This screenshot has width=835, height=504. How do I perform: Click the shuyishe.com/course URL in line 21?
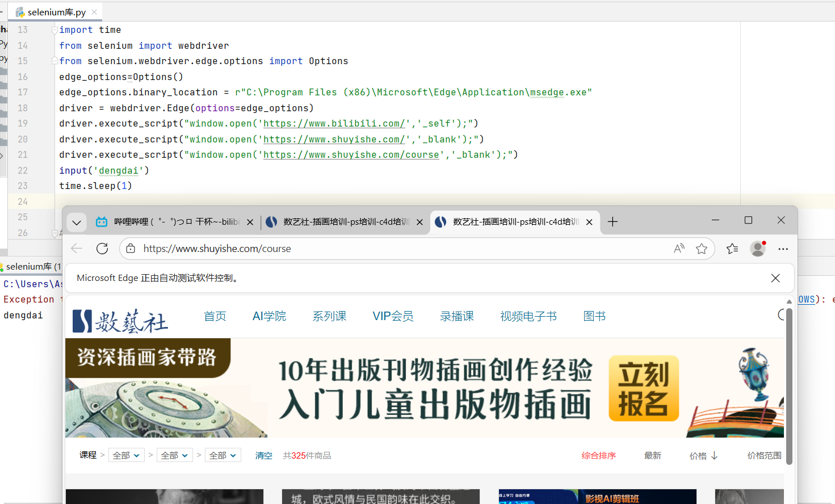(351, 155)
